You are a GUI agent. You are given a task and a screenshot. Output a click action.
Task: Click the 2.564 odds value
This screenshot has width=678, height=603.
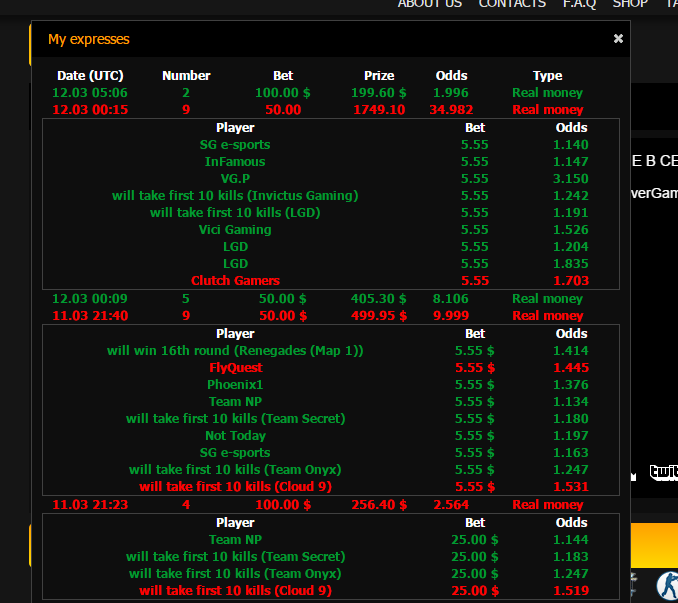pyautogui.click(x=451, y=504)
